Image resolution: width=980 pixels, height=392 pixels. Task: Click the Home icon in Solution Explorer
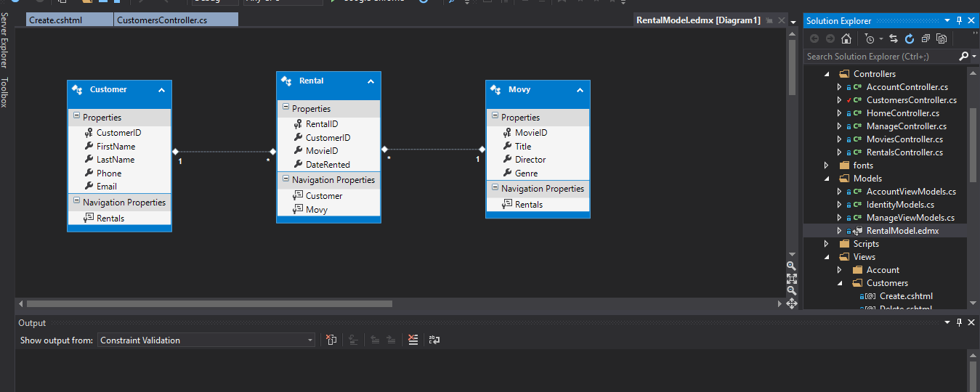click(846, 38)
